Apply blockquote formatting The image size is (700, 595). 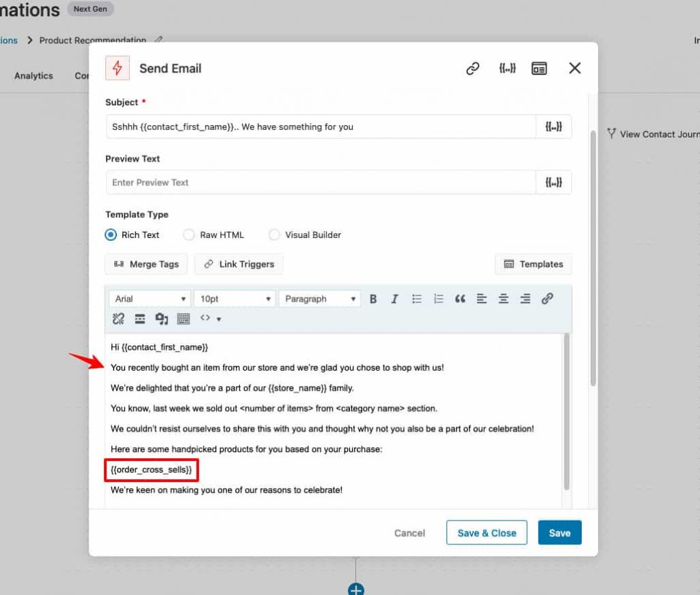click(x=460, y=299)
